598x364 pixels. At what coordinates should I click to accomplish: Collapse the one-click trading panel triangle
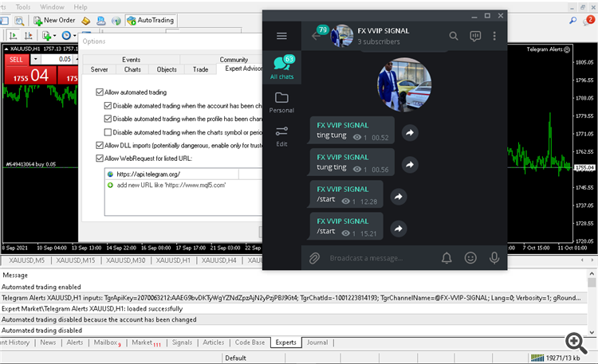click(6, 49)
